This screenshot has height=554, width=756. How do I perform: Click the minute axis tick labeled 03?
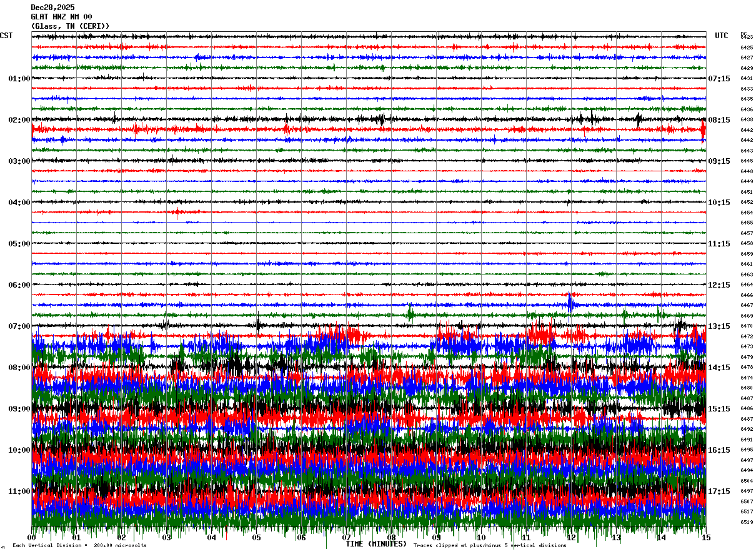pos(166,538)
